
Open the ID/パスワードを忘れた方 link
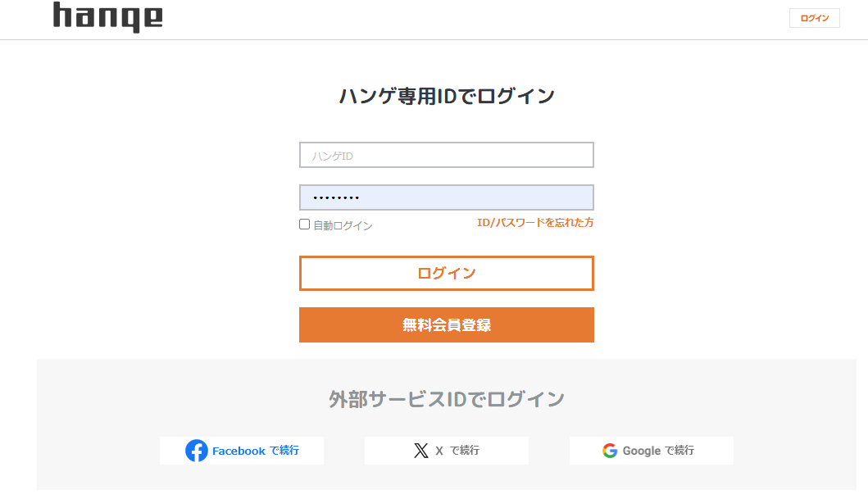pyautogui.click(x=535, y=222)
